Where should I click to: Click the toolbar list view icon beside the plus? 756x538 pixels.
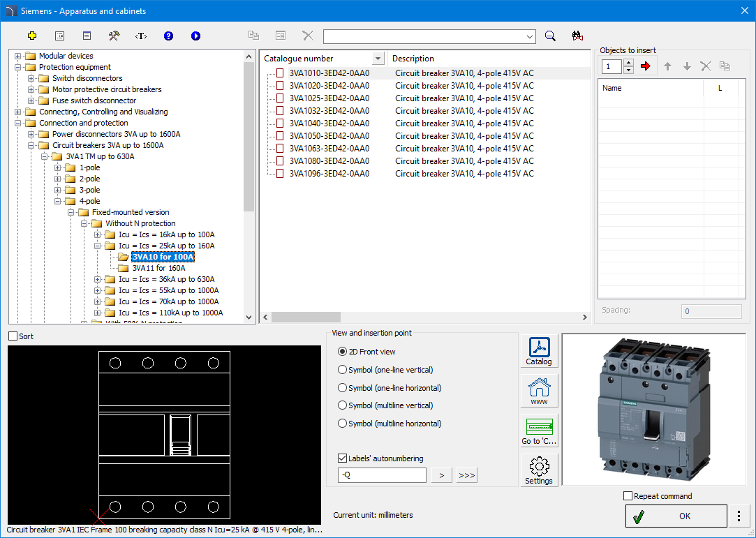click(x=60, y=36)
